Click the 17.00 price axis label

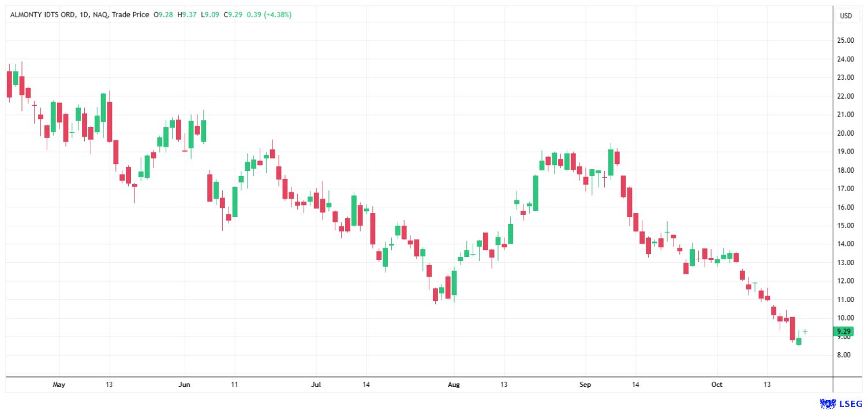[x=846, y=188]
